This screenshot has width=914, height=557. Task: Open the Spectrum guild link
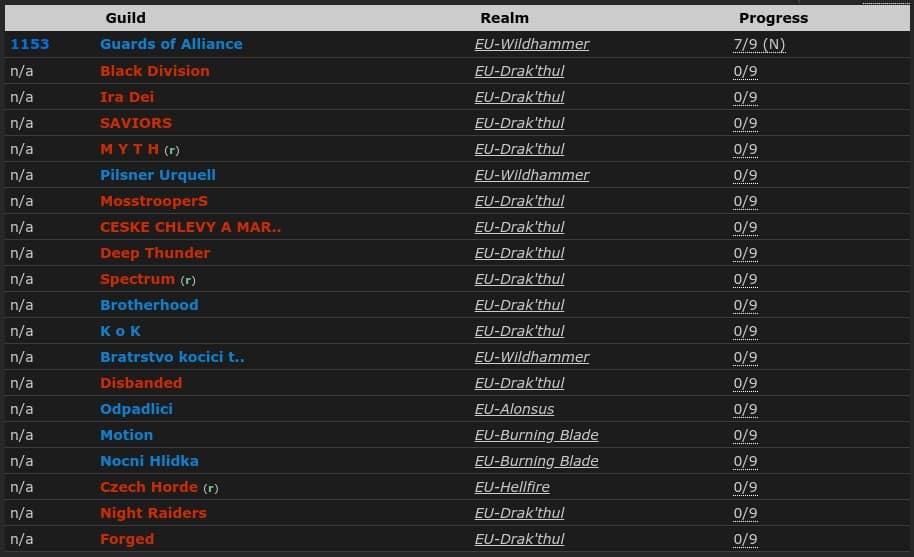click(x=137, y=279)
